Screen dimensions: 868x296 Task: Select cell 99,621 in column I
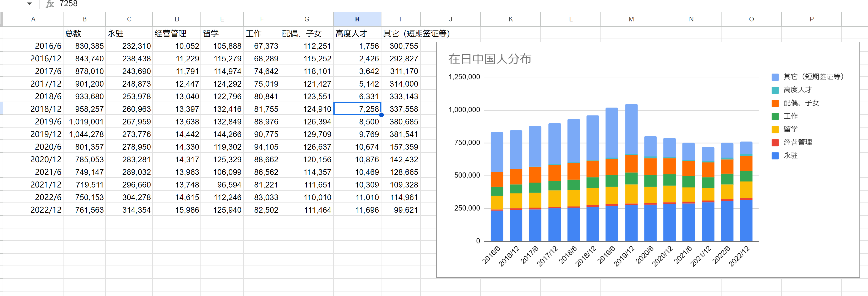pos(401,210)
